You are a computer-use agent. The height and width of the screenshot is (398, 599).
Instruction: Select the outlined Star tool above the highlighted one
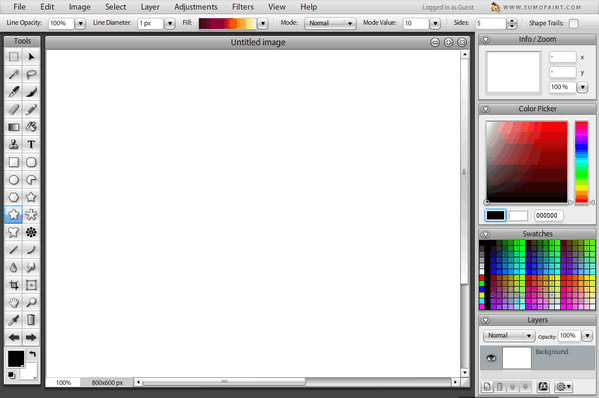31,197
